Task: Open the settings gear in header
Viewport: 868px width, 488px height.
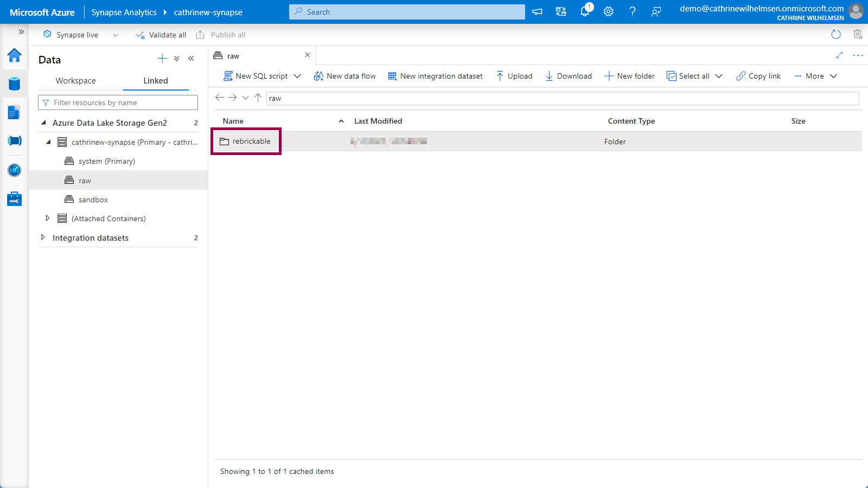Action: click(609, 12)
